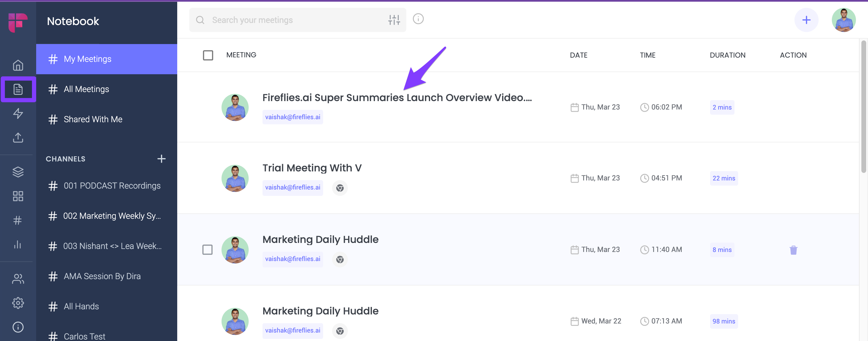This screenshot has width=868, height=341.
Task: Click vaishak@fireflies.ai tag on Super Summaries meeting
Action: [x=292, y=117]
